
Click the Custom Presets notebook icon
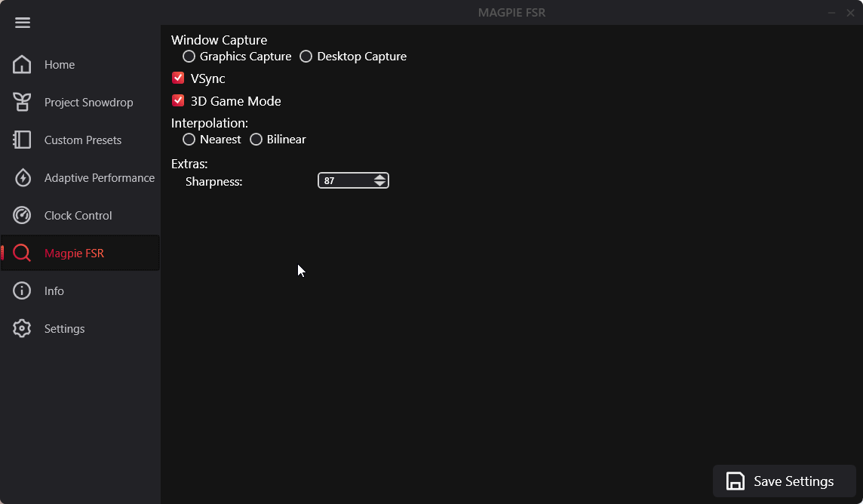22,140
